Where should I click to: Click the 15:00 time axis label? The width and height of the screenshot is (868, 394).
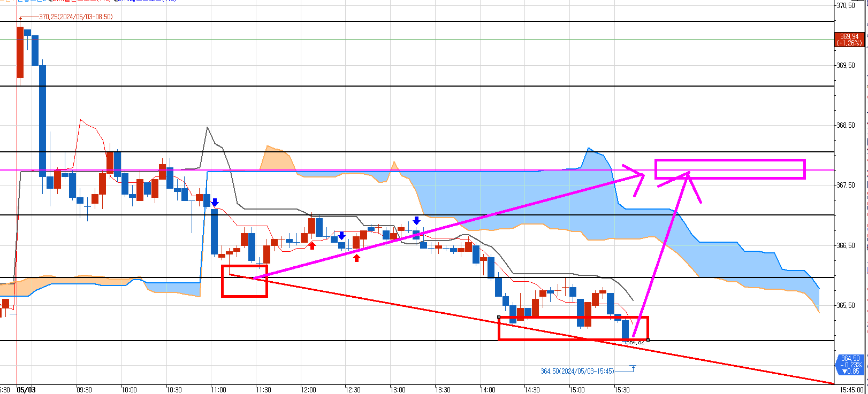tap(577, 390)
